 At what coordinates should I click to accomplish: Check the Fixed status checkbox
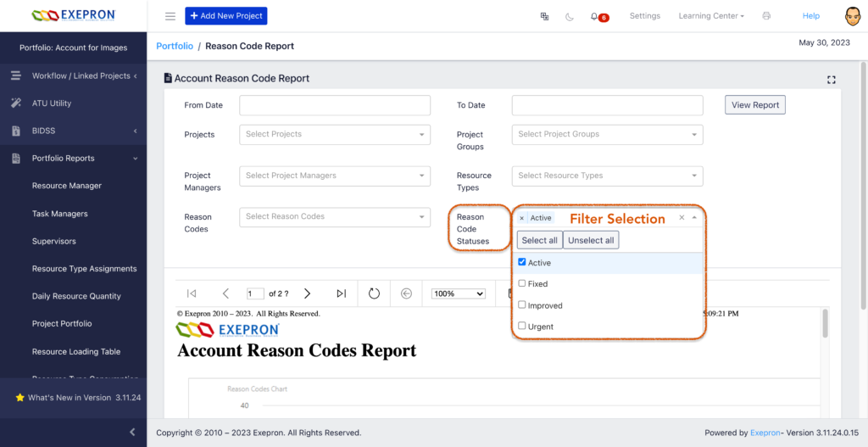(x=522, y=284)
